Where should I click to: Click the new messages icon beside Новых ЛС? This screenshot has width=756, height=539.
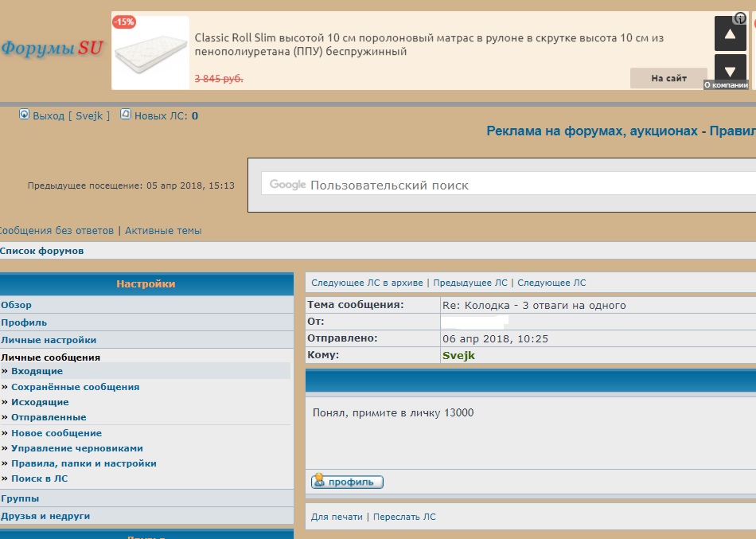(126, 115)
